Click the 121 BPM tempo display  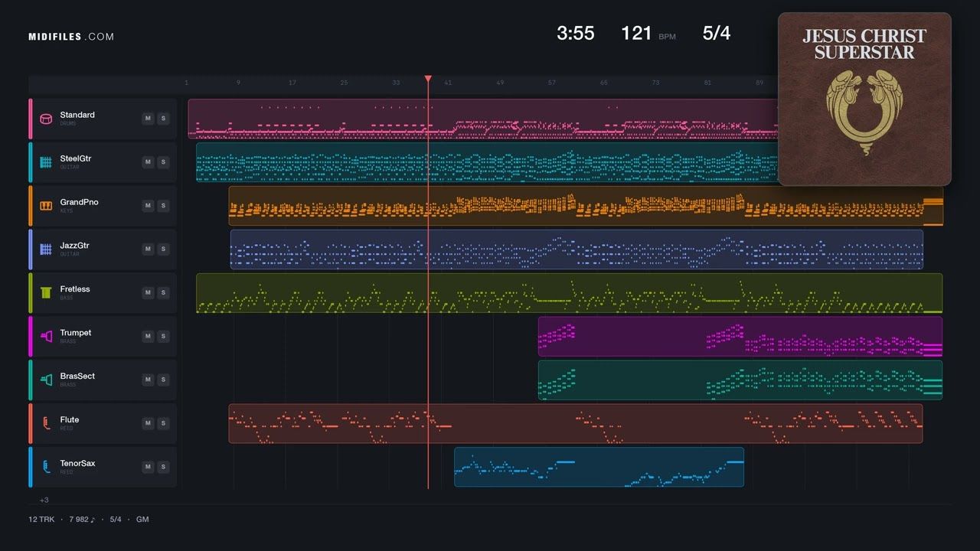[648, 33]
